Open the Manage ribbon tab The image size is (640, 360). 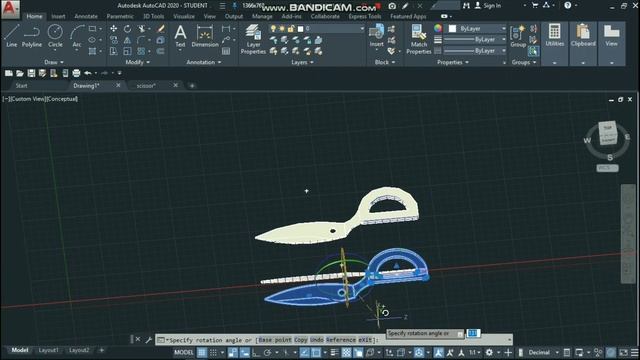[x=262, y=16]
